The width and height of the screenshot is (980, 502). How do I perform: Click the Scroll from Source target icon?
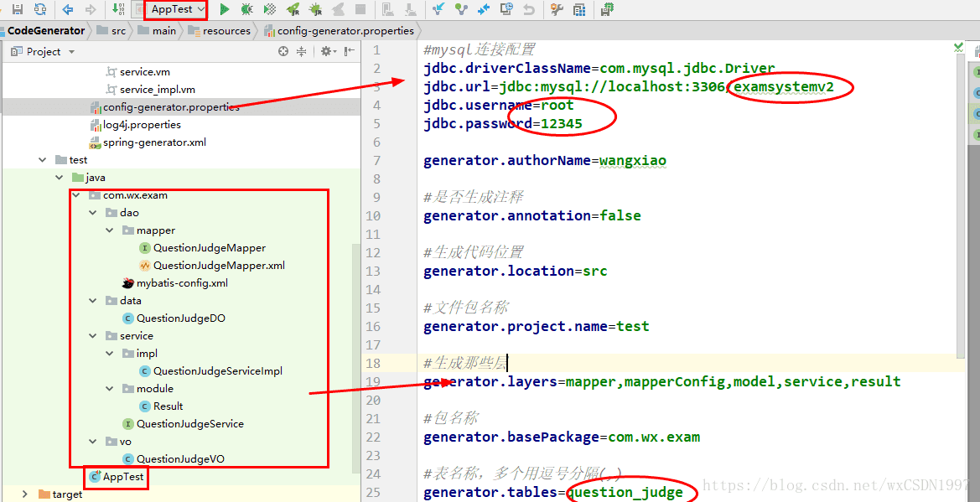(283, 52)
